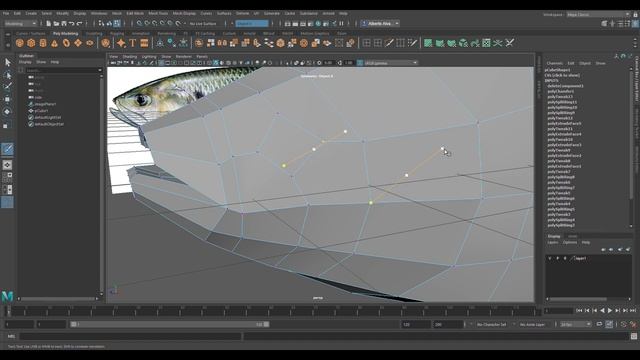Create a polygon cone from shelf
The image size is (640, 360).
click(x=54, y=43)
